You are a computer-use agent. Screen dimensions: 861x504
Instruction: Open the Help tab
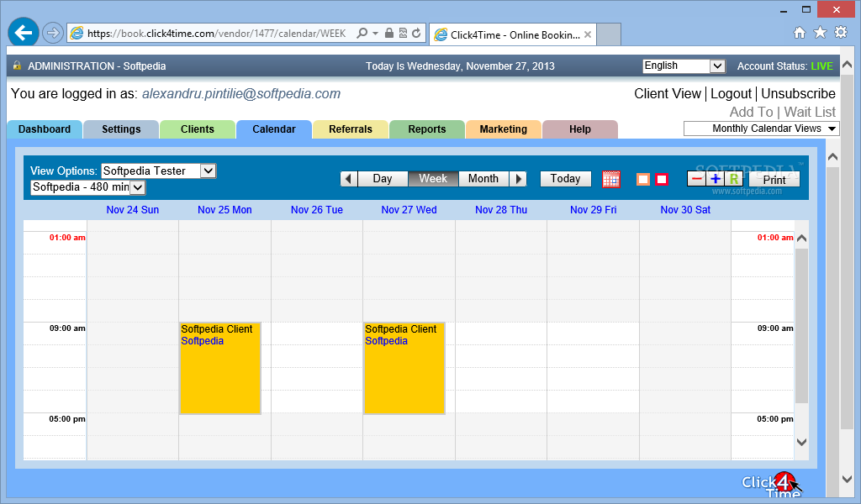coord(580,129)
